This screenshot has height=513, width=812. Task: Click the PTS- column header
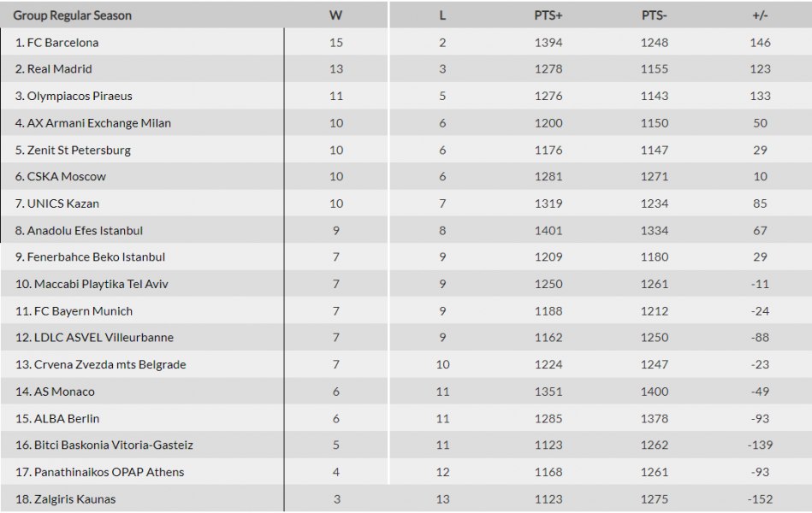tap(654, 15)
